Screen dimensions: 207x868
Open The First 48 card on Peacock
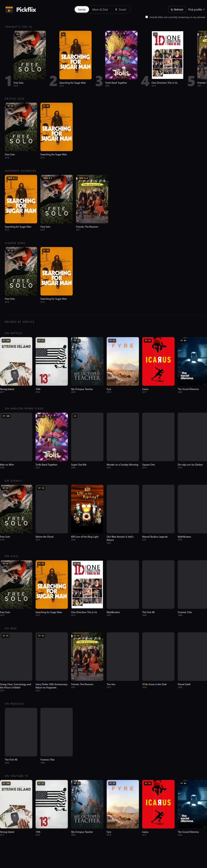tap(21, 732)
